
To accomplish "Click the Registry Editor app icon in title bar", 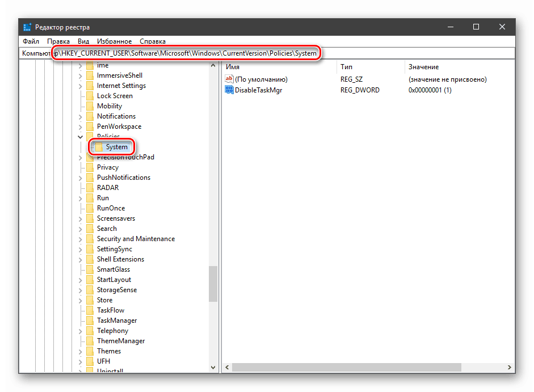I will (27, 27).
